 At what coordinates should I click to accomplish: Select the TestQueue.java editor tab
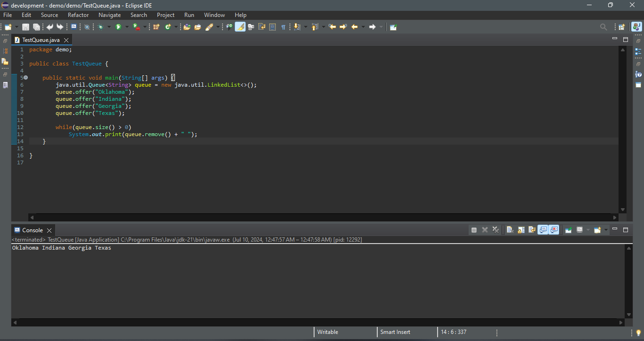click(x=41, y=40)
